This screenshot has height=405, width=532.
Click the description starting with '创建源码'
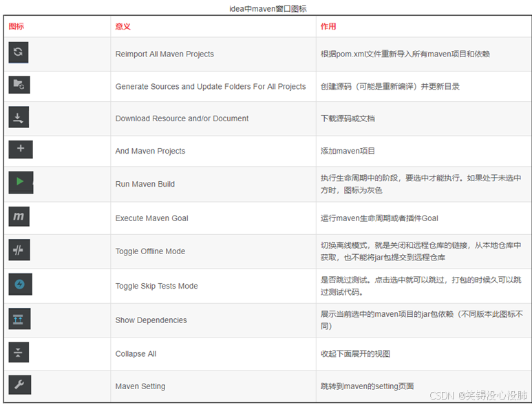click(390, 87)
